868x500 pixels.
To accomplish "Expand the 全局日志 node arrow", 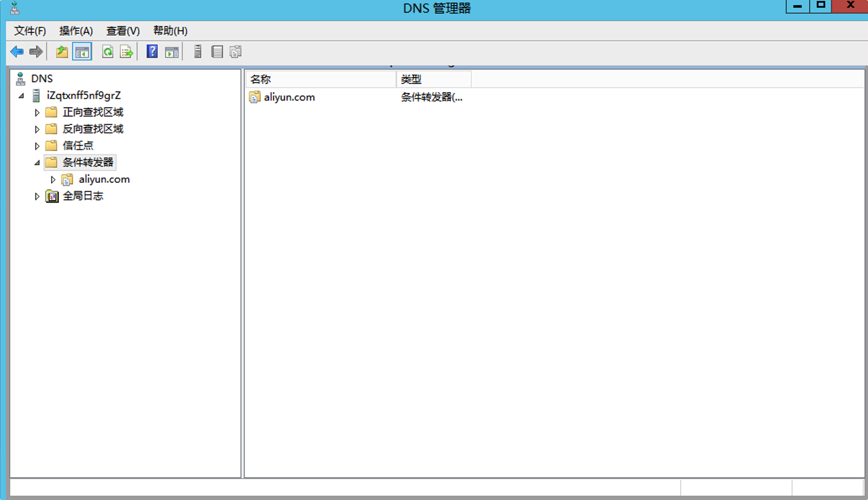I will pos(37,196).
